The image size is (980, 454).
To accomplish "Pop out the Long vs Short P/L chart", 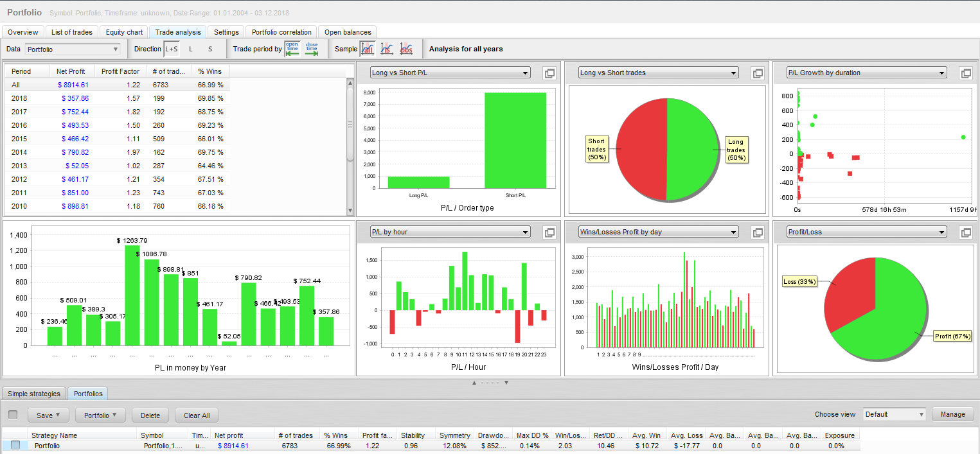I will (x=549, y=73).
